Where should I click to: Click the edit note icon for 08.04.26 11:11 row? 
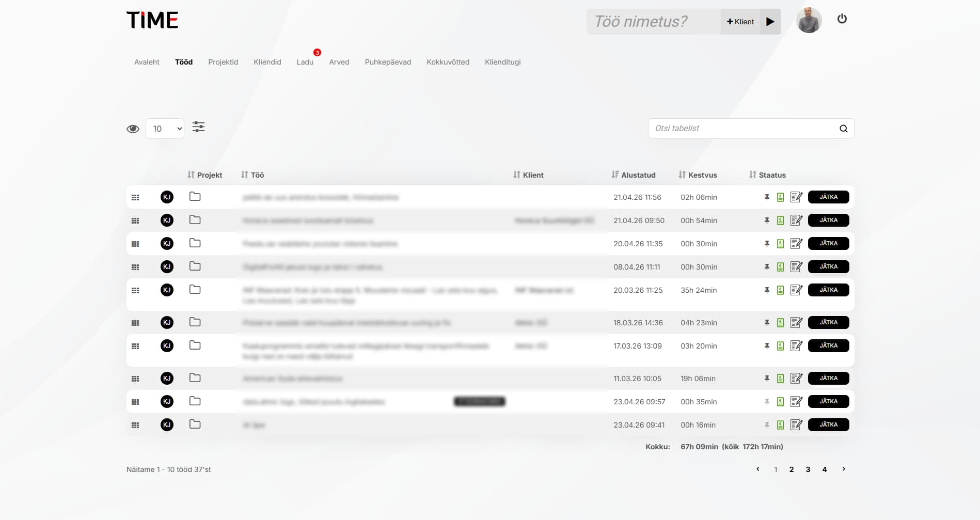tap(796, 267)
